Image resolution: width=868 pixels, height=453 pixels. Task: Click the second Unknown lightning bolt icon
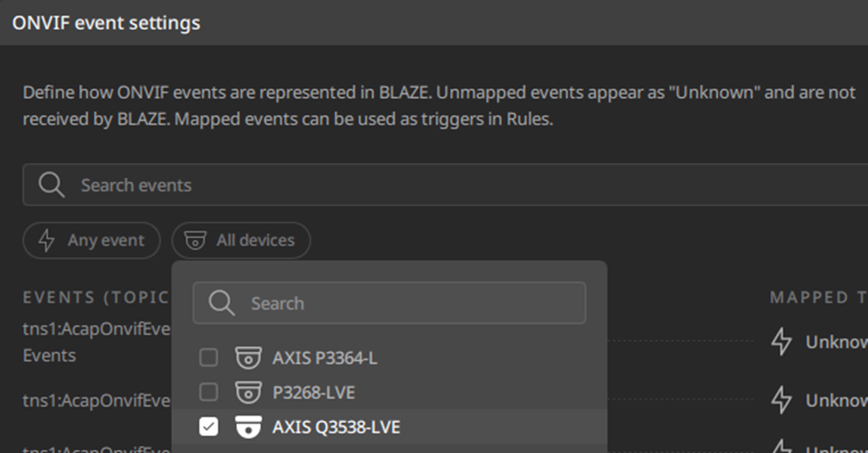pos(781,400)
